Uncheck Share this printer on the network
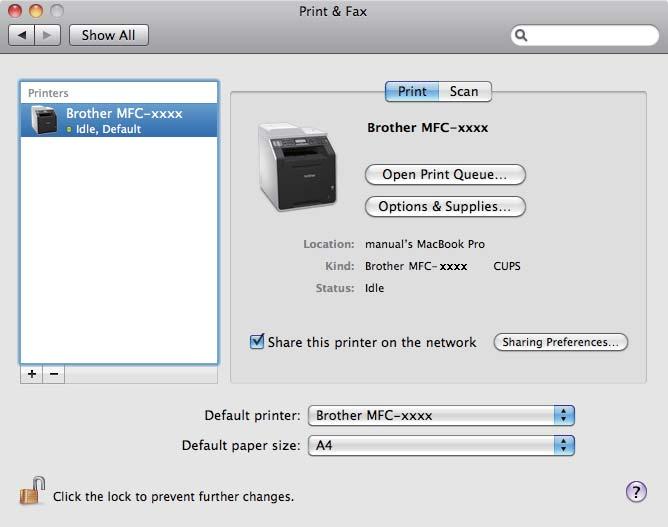 pos(257,341)
